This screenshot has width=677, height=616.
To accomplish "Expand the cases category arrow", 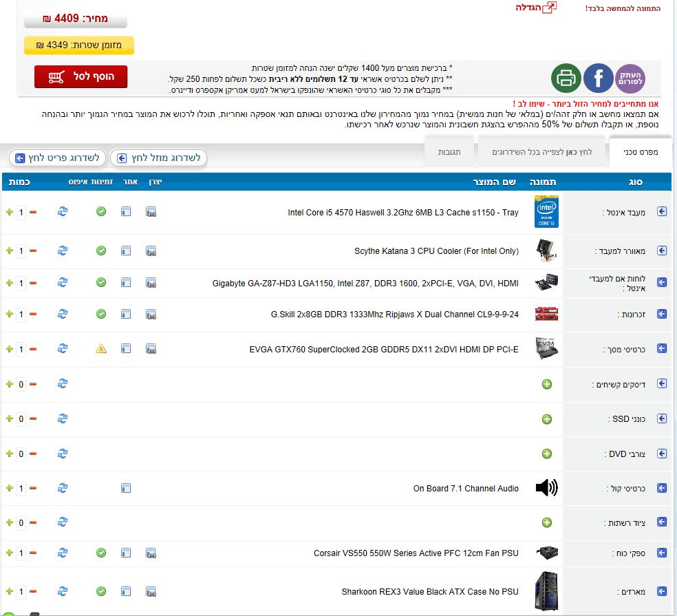I will coord(662,591).
